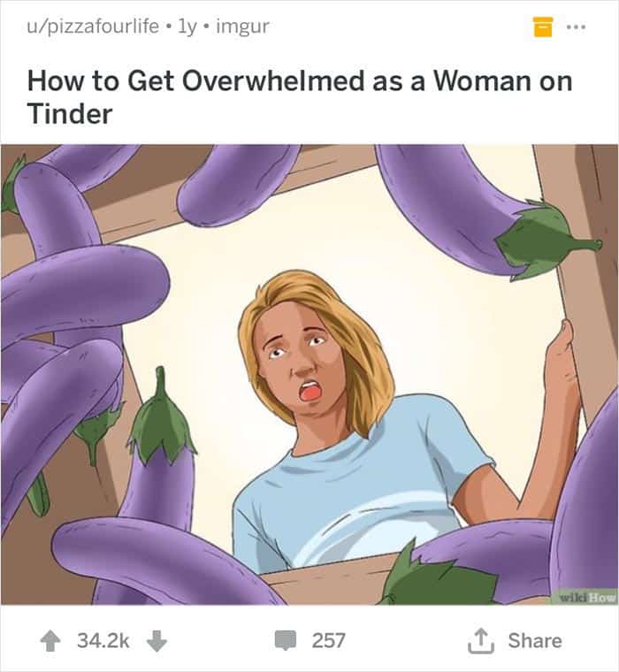Downvote the post with the down arrow
Image resolution: width=619 pixels, height=672 pixels.
tap(157, 641)
